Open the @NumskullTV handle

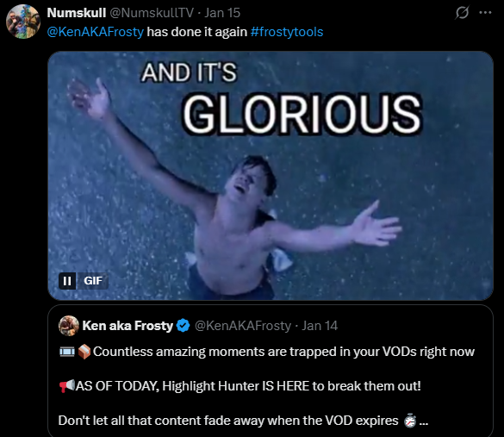point(152,13)
